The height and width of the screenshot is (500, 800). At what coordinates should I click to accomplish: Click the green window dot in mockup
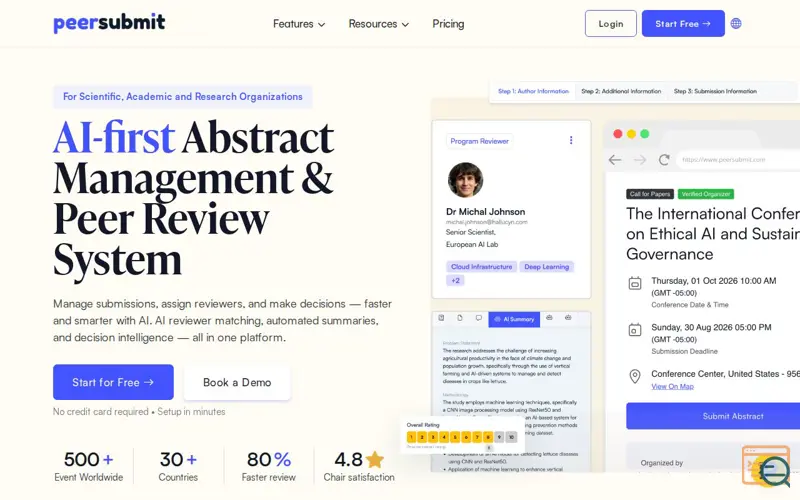click(645, 134)
